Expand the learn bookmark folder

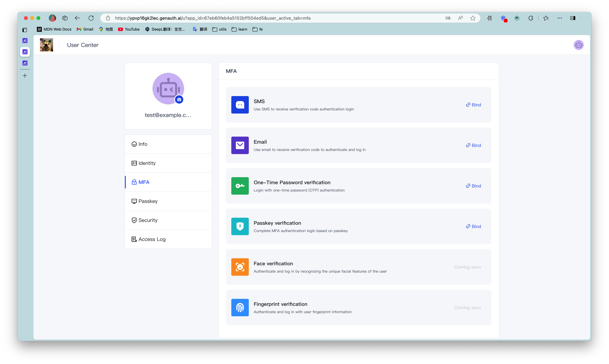click(239, 29)
